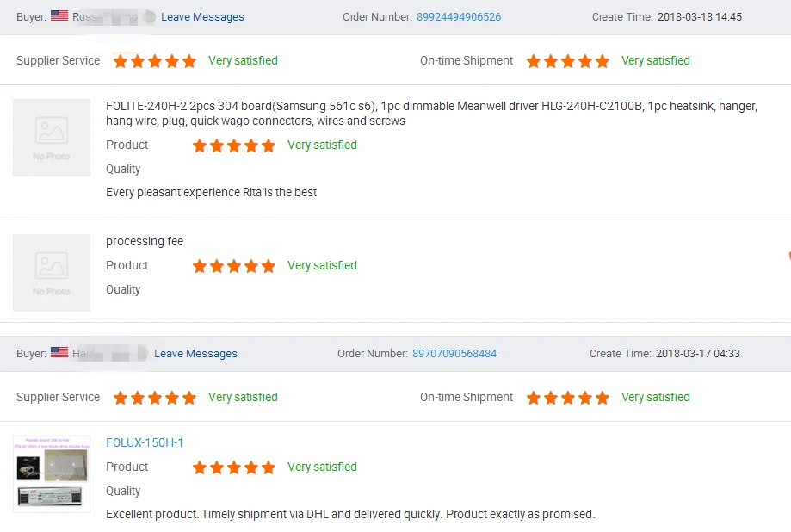Screen dimensions: 791x532
Task: Click the No Photo placeholder for FOLITE-240H-2
Action: pyautogui.click(x=52, y=138)
